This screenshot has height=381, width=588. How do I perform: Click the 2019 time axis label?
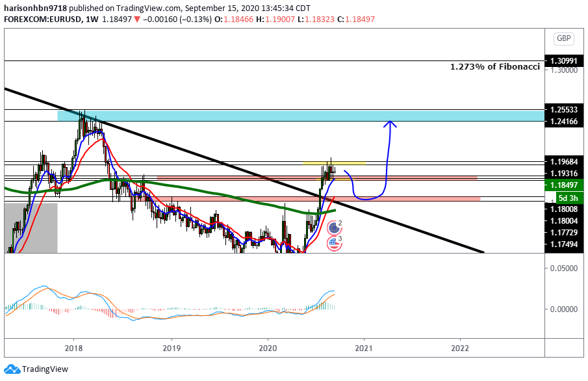tap(172, 348)
